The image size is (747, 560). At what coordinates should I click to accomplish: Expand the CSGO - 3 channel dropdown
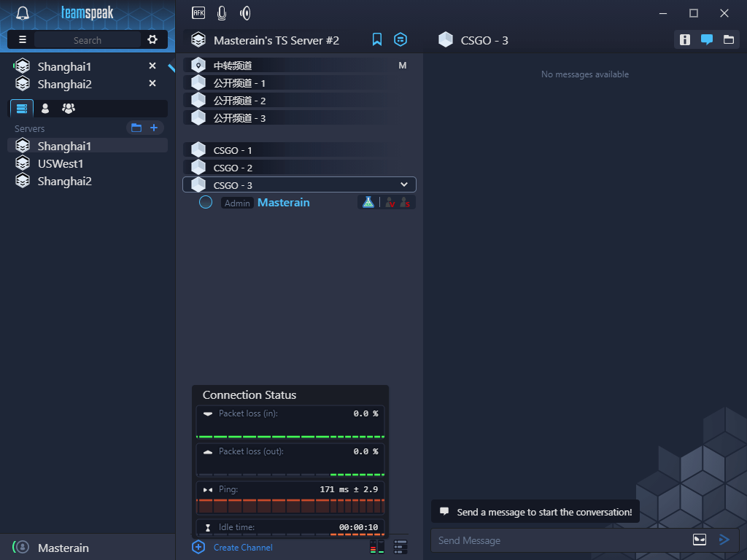404,184
